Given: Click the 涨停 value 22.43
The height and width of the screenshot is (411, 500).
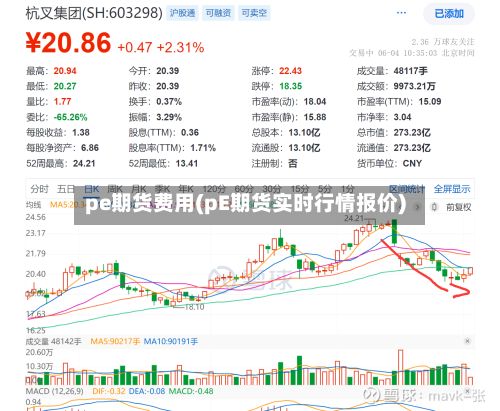Looking at the screenshot, I should [290, 71].
